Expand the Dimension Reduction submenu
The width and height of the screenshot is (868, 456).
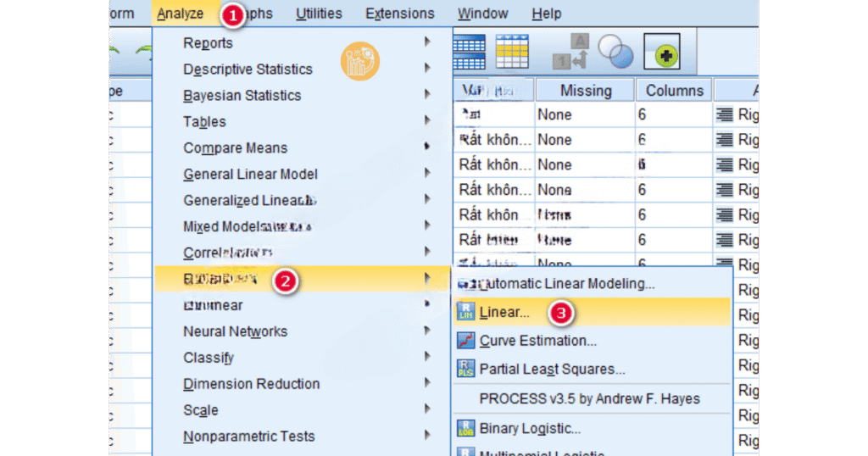[251, 384]
